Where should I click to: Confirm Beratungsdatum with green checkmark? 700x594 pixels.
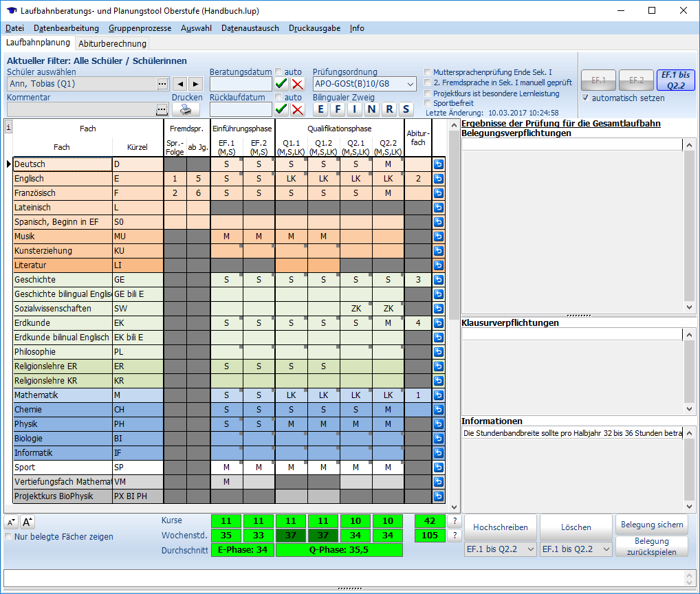point(281,84)
